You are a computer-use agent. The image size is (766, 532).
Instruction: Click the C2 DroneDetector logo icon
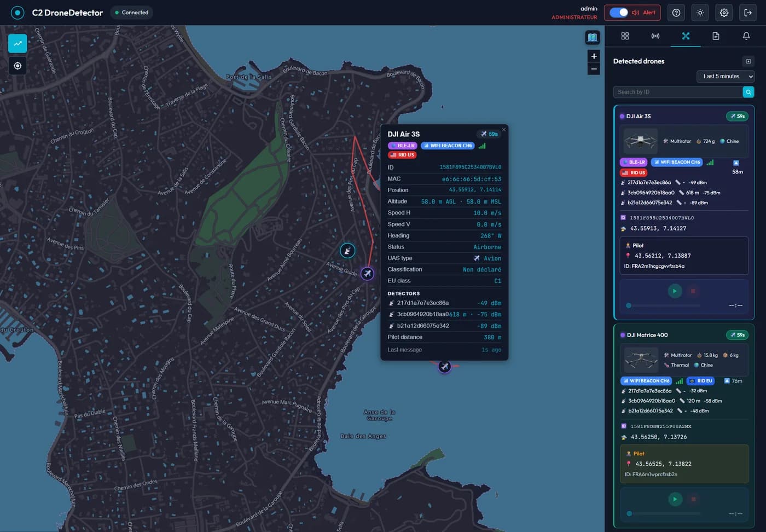click(18, 13)
